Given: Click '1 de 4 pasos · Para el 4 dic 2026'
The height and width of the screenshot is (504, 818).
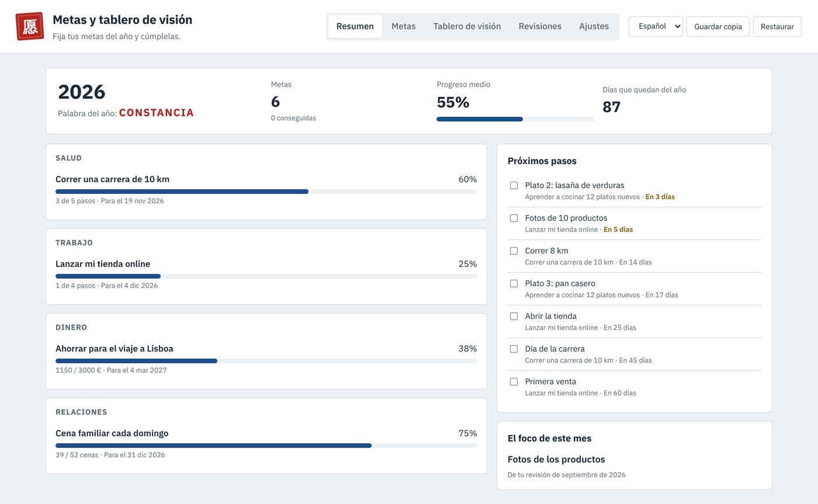Looking at the screenshot, I should tap(107, 286).
